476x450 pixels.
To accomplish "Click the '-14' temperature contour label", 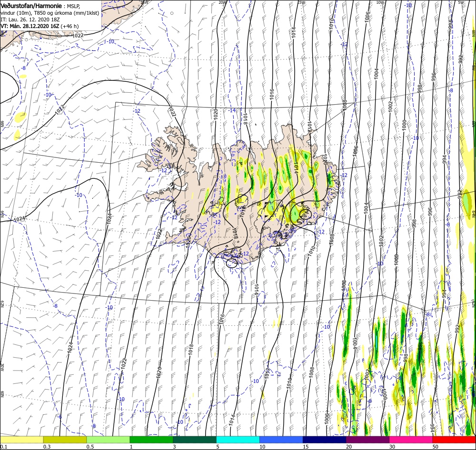I will (x=232, y=110).
